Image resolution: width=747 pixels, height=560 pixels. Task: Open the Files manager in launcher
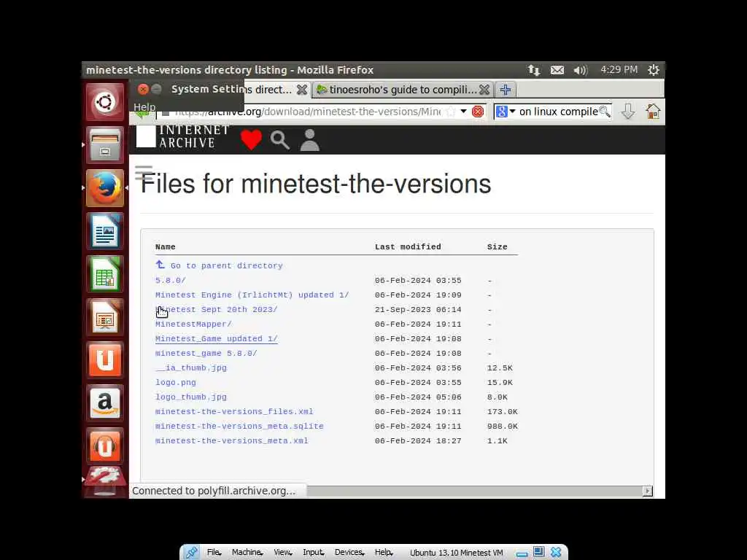(x=105, y=145)
